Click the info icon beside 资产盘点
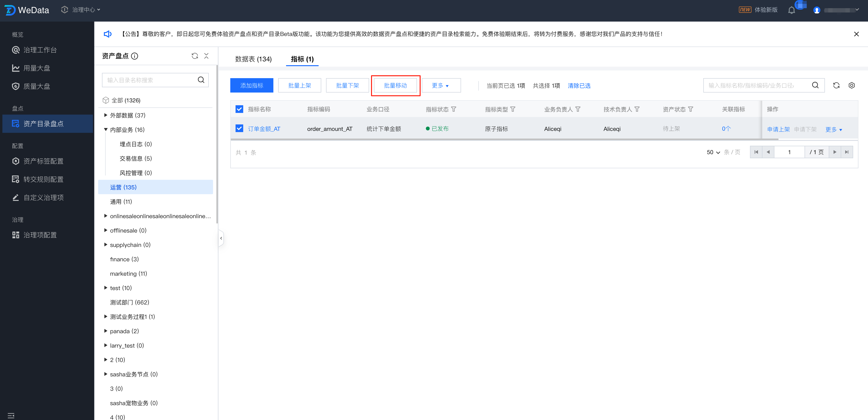Screen dimensions: 868x420 point(135,56)
